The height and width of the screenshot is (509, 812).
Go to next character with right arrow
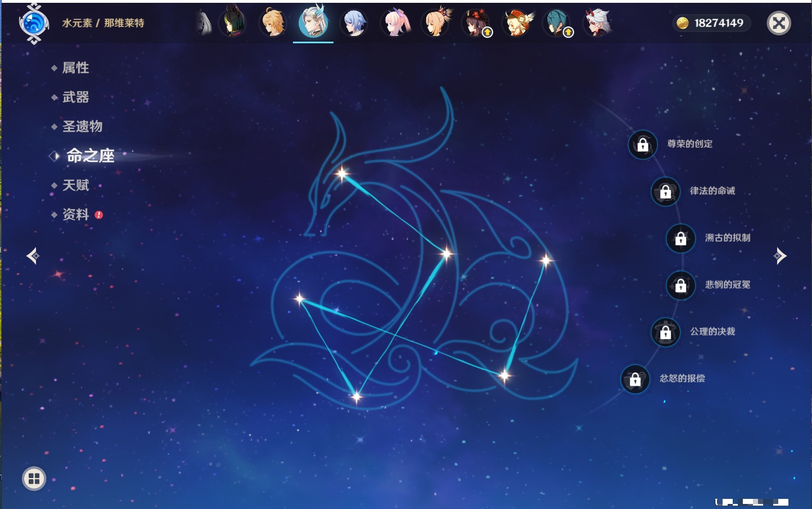click(780, 256)
